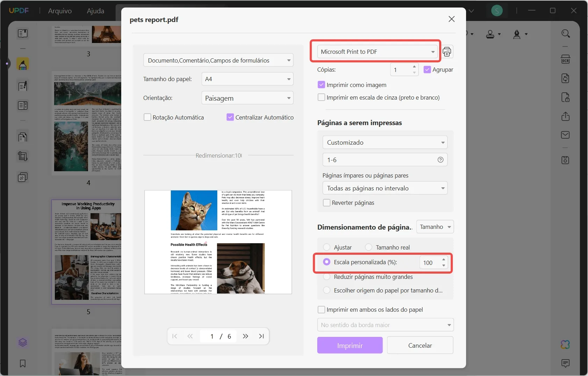
Task: Open the 'Paisagem' orientation dropdown
Action: tap(247, 98)
